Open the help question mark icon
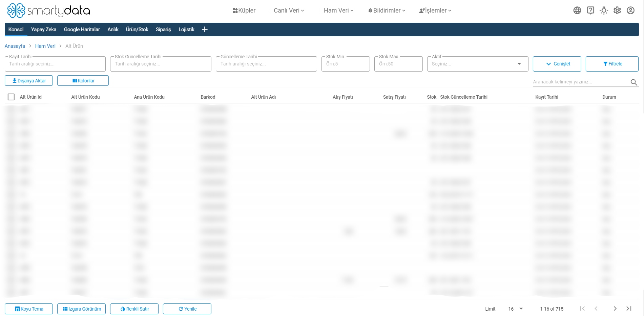The height and width of the screenshot is (316, 644). click(x=590, y=11)
